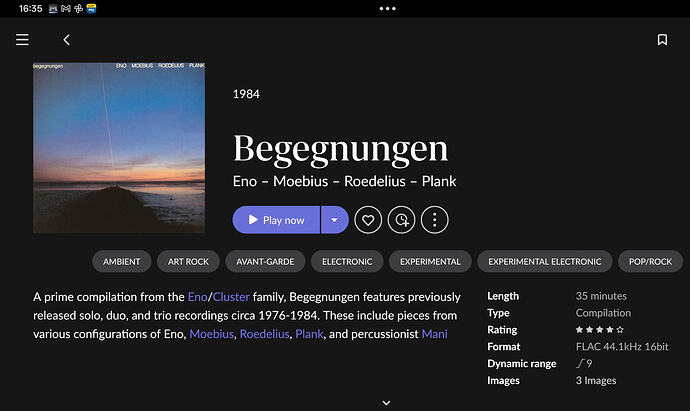Open the Cluster artist link

[229, 297]
